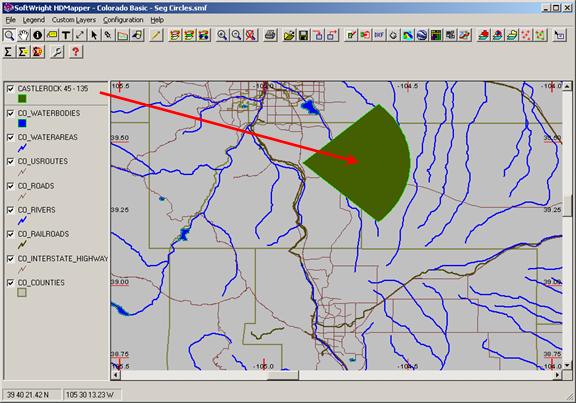
Task: Click the Sigma with yellow note icon
Action: (23, 52)
